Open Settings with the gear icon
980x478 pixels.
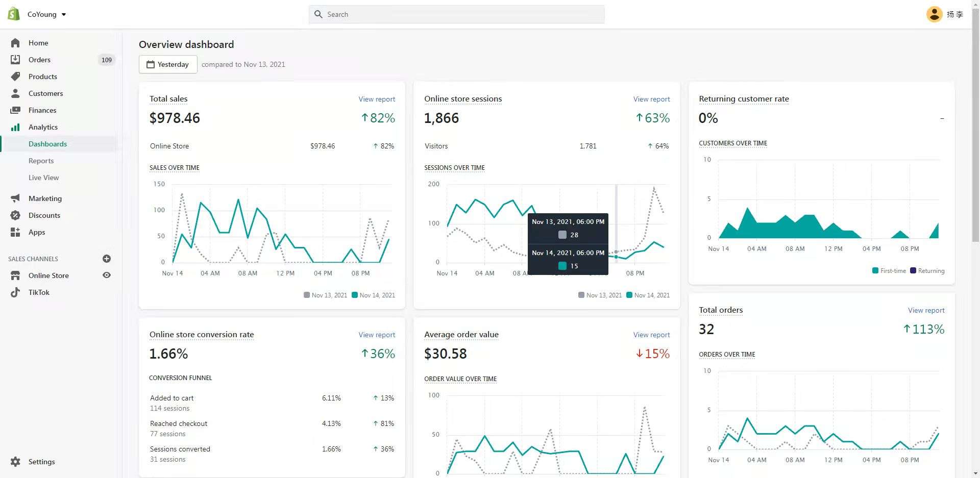click(x=15, y=462)
